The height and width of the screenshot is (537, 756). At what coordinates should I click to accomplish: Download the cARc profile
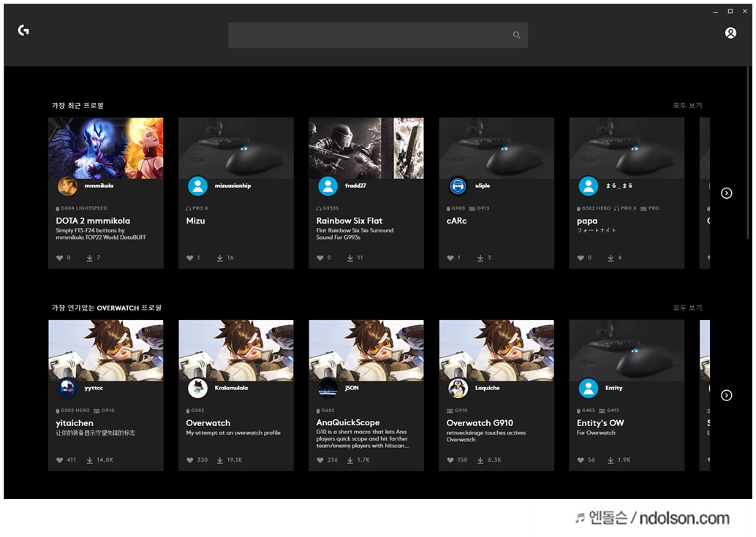480,258
